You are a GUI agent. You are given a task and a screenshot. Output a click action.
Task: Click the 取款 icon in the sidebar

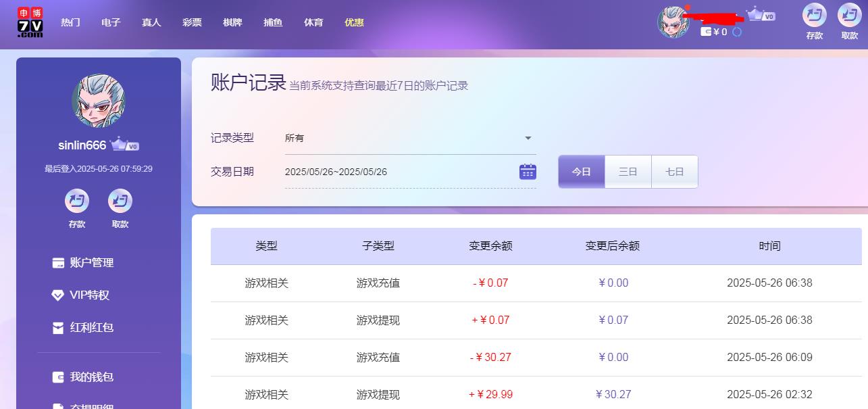tap(120, 201)
